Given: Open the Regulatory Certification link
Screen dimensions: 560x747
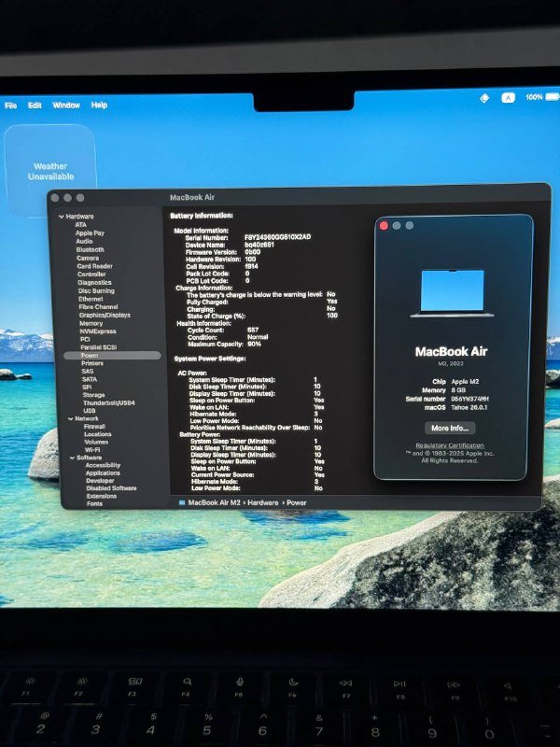Looking at the screenshot, I should [x=450, y=445].
